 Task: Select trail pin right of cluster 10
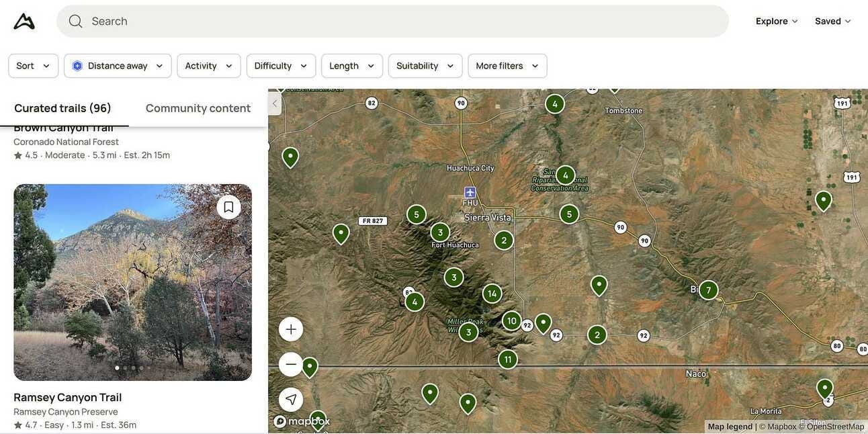[544, 323]
